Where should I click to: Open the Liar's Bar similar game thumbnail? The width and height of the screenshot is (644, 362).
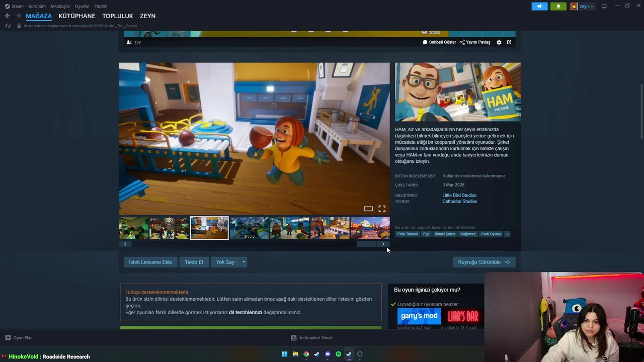point(463,316)
